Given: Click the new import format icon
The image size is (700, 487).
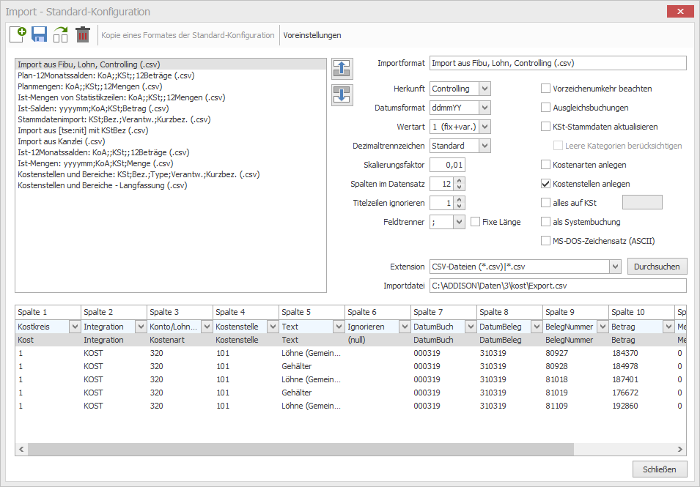Looking at the screenshot, I should (x=18, y=34).
